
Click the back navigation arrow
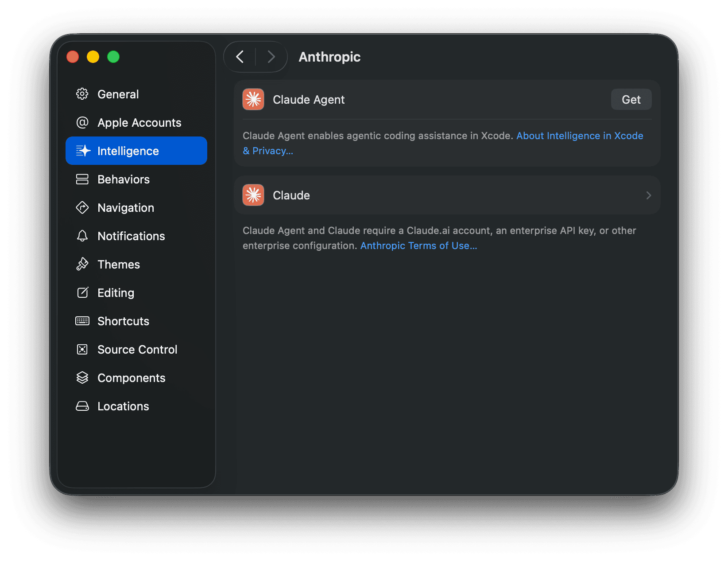(240, 57)
